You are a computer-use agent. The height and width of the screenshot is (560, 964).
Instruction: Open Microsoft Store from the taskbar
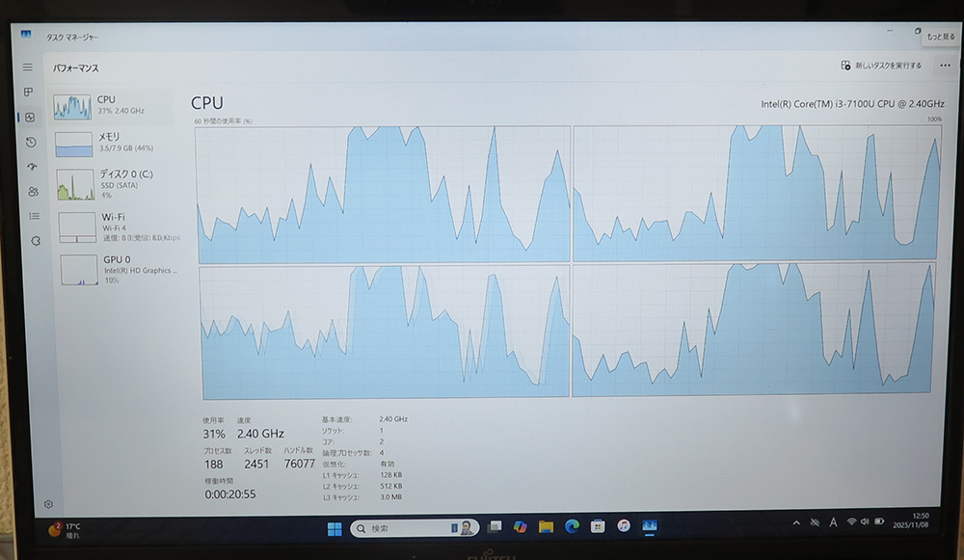tap(598, 526)
